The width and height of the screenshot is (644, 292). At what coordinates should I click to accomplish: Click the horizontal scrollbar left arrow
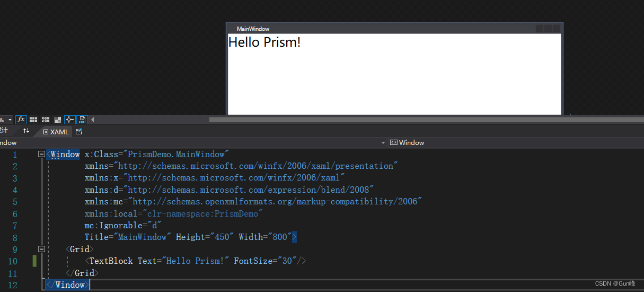coord(93,120)
